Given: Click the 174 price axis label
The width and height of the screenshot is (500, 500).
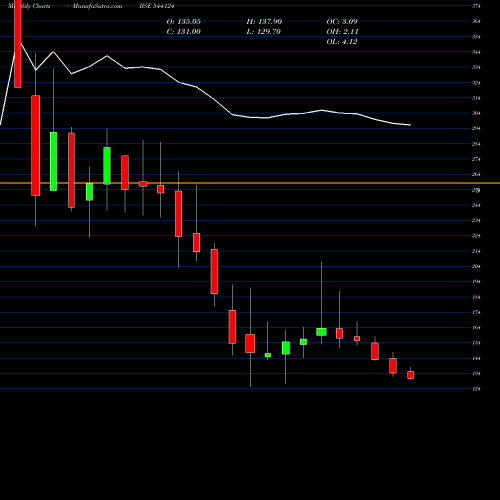Looking at the screenshot, I should [476, 312].
